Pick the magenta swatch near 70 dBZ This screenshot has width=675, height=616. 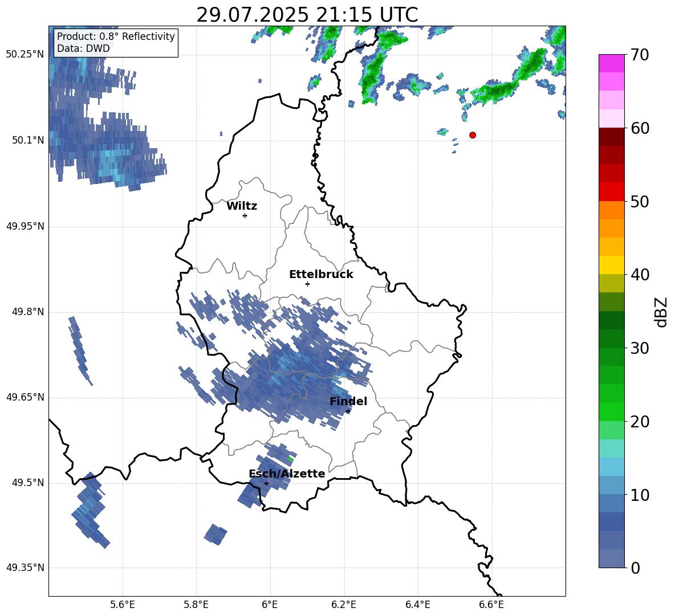611,64
